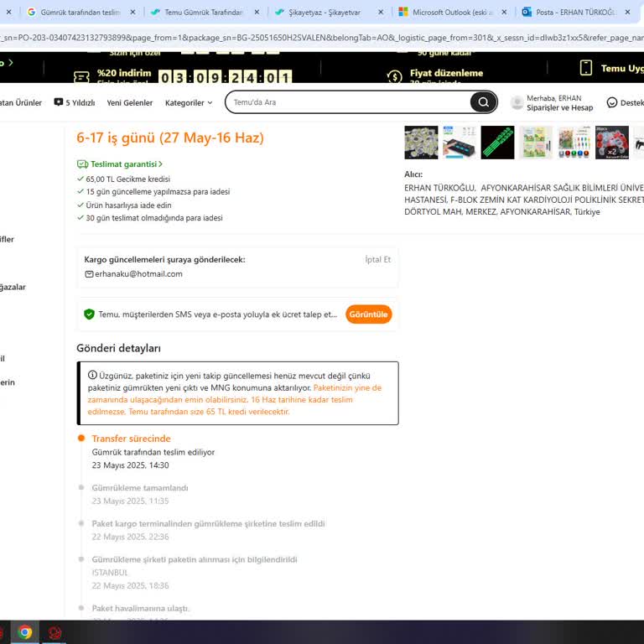
Task: Select the Transfer sürecinde orange status marker
Action: pos(81,439)
